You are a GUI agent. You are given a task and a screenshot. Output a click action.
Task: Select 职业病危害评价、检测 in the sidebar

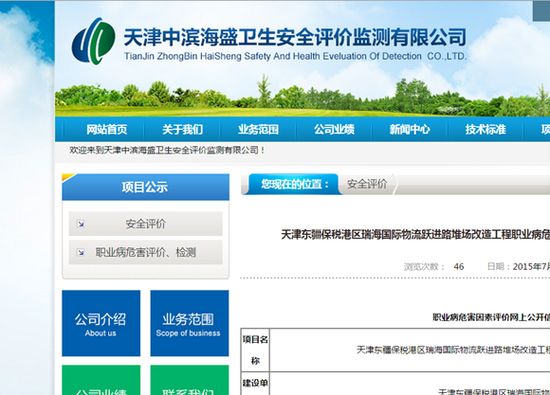click(146, 252)
